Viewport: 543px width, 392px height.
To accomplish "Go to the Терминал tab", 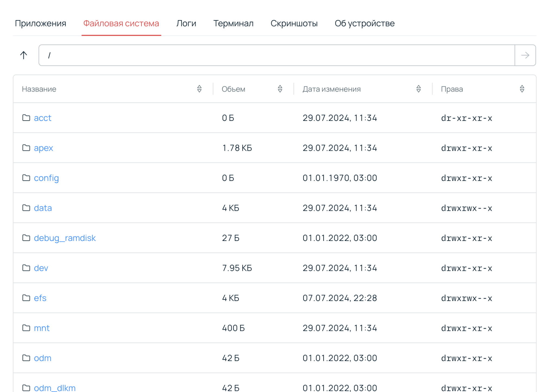I will [x=233, y=23].
